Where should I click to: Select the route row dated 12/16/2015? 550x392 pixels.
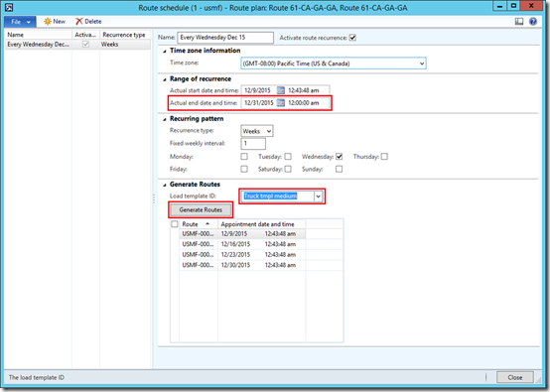(242, 244)
